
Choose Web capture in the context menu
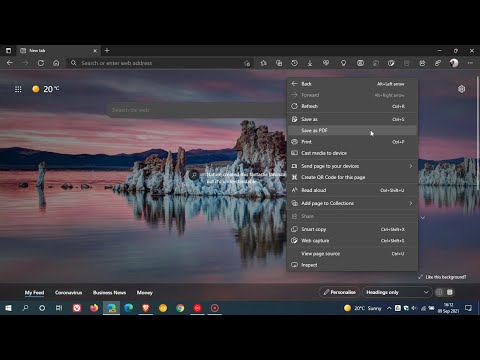352,241
